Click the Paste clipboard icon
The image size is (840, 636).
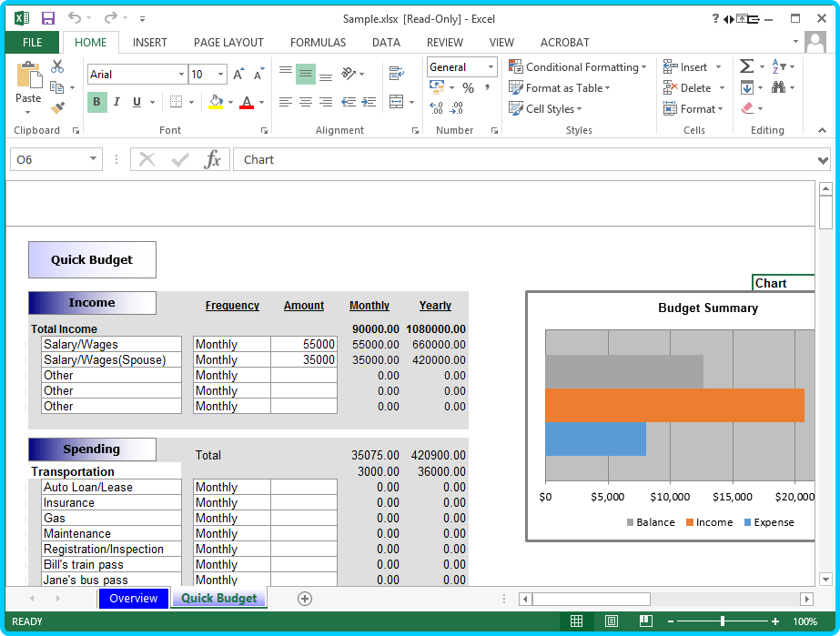pyautogui.click(x=28, y=76)
